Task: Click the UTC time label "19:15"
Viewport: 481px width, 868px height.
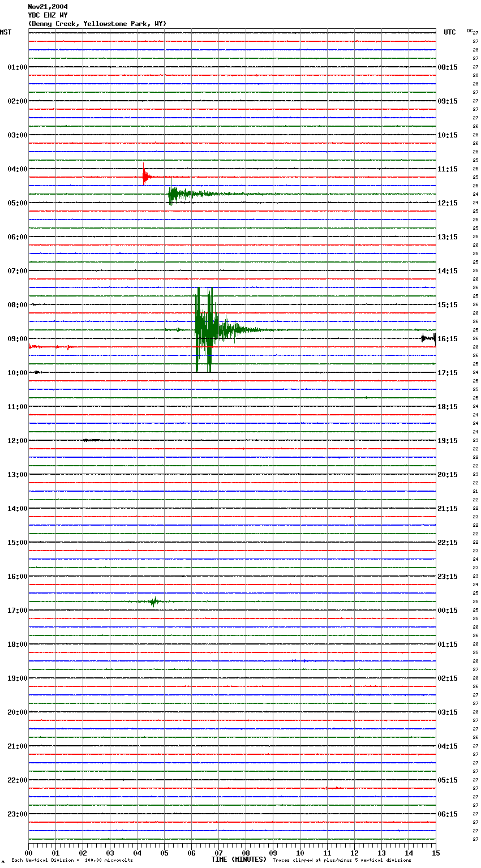Action: pos(448,441)
